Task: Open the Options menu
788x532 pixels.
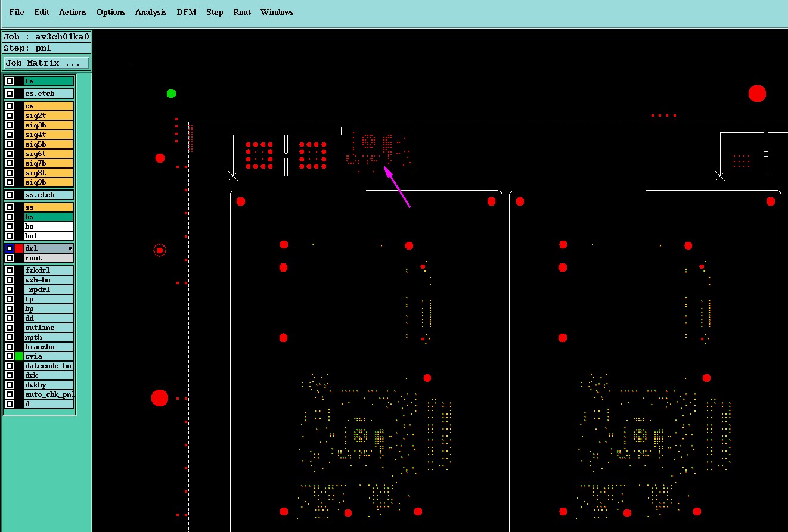Action: click(111, 12)
